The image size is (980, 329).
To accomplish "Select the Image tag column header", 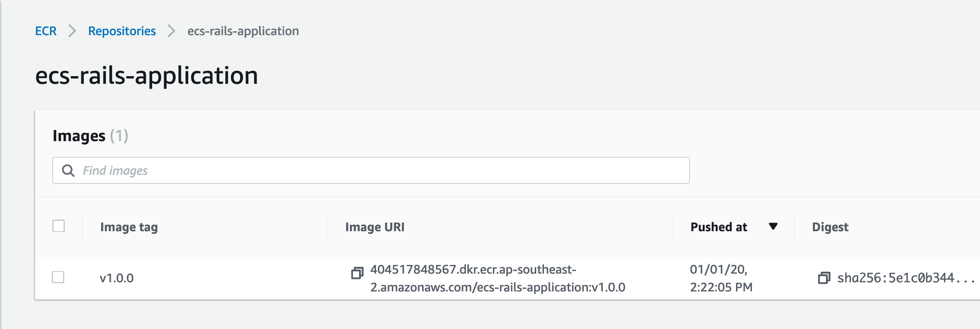I will point(129,226).
